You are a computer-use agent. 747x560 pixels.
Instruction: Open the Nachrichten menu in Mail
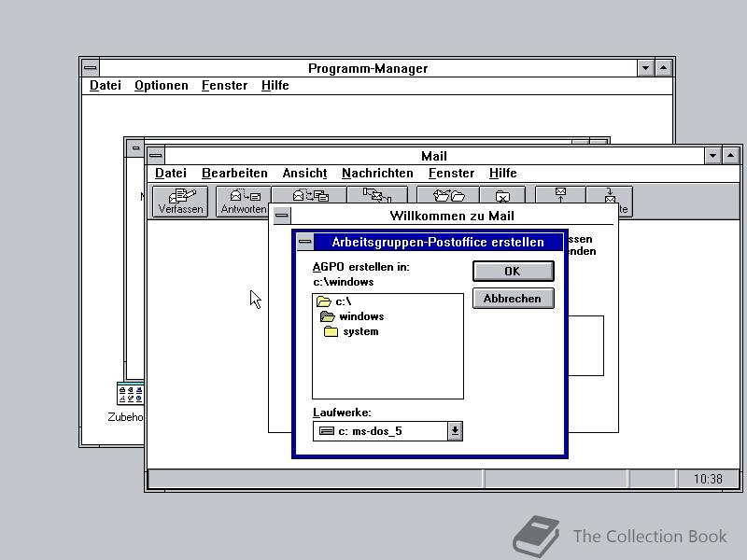(x=377, y=173)
